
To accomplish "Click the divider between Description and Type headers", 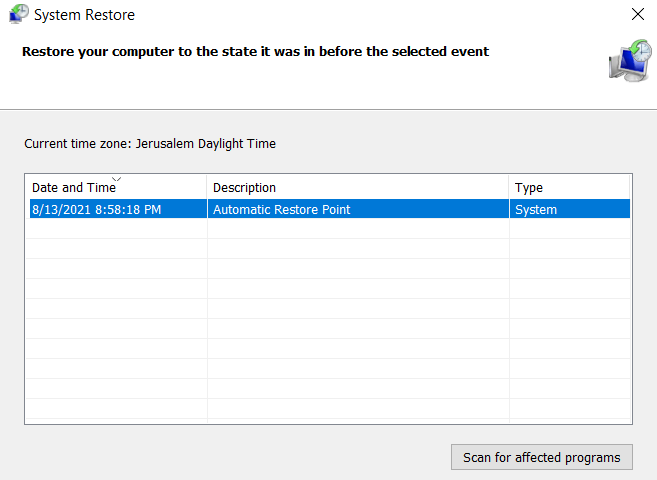I will (x=509, y=188).
